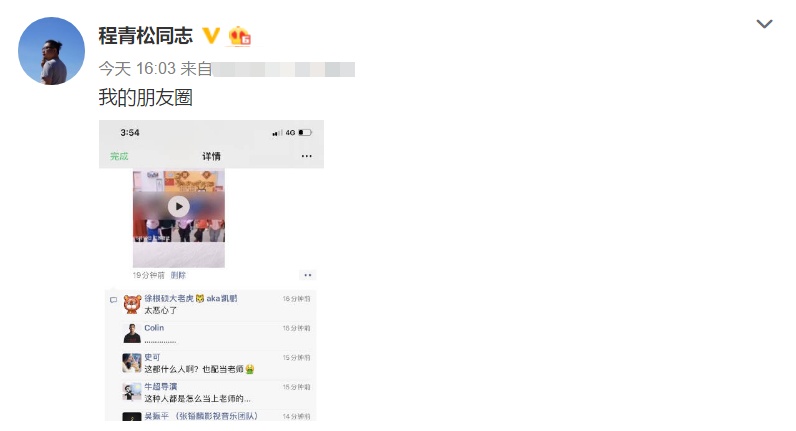Open 程青松同志 profile name link
This screenshot has width=796, height=431.
(x=146, y=36)
